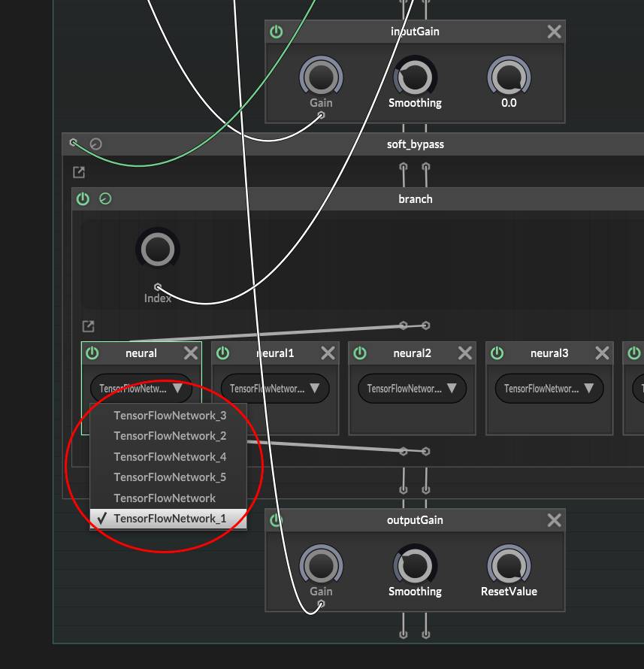This screenshot has width=644, height=669.
Task: Click the Index parameter connection dot
Action: click(157, 286)
